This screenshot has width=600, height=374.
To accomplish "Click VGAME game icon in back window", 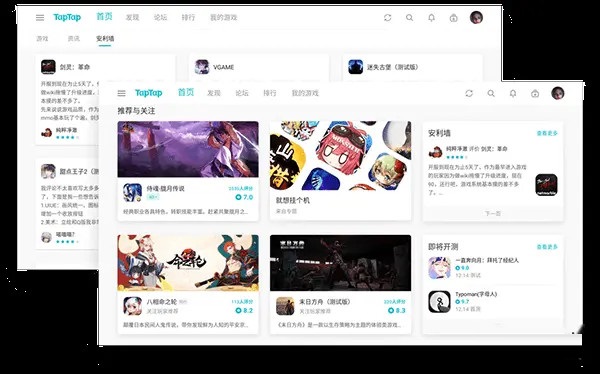I will 202,67.
